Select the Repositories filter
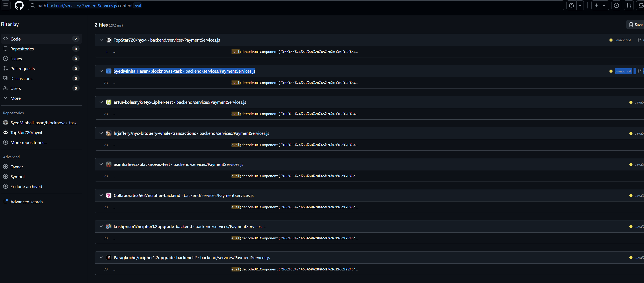Image resolution: width=644 pixels, height=283 pixels. click(x=22, y=49)
